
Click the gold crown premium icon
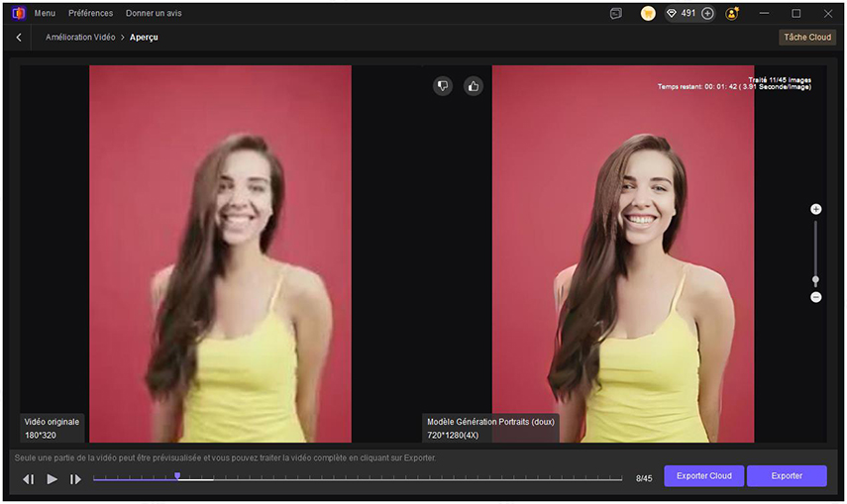(648, 14)
